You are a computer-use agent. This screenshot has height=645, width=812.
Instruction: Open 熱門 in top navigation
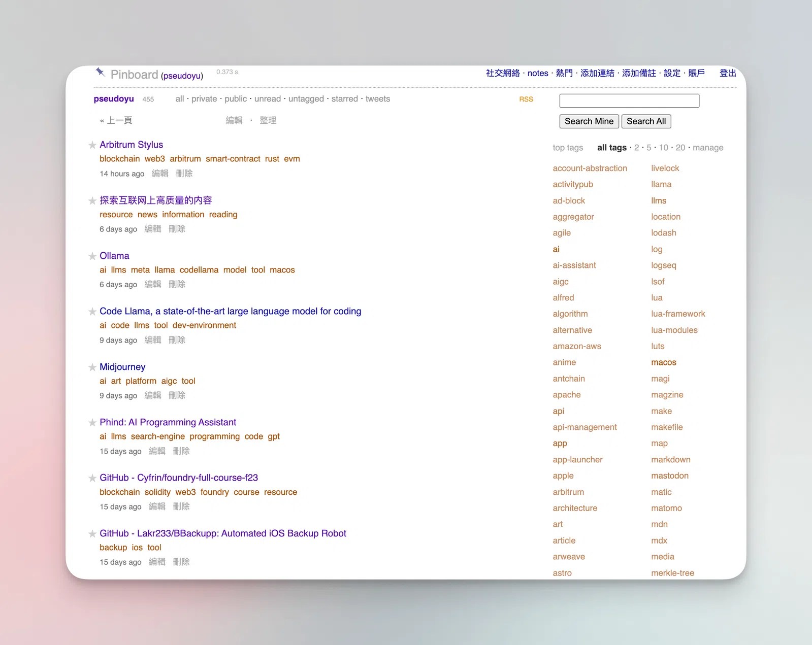564,73
